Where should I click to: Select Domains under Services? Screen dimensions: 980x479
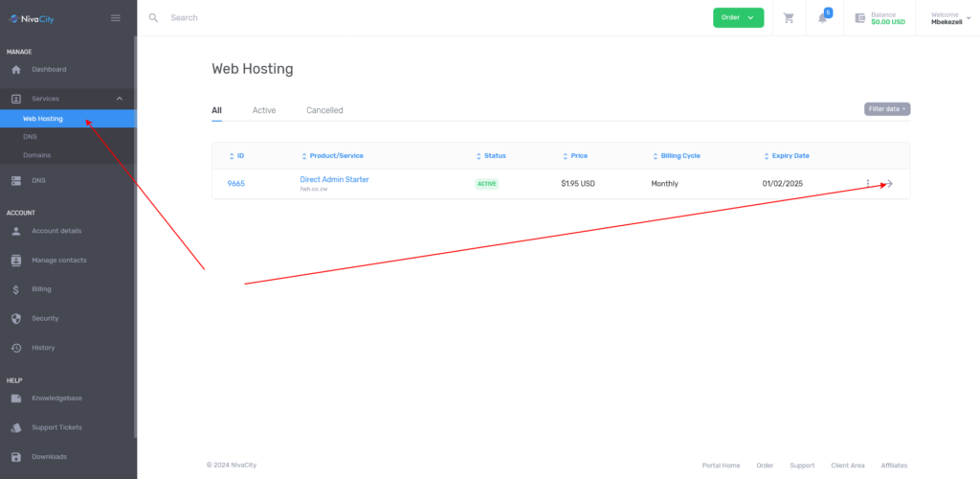(37, 155)
